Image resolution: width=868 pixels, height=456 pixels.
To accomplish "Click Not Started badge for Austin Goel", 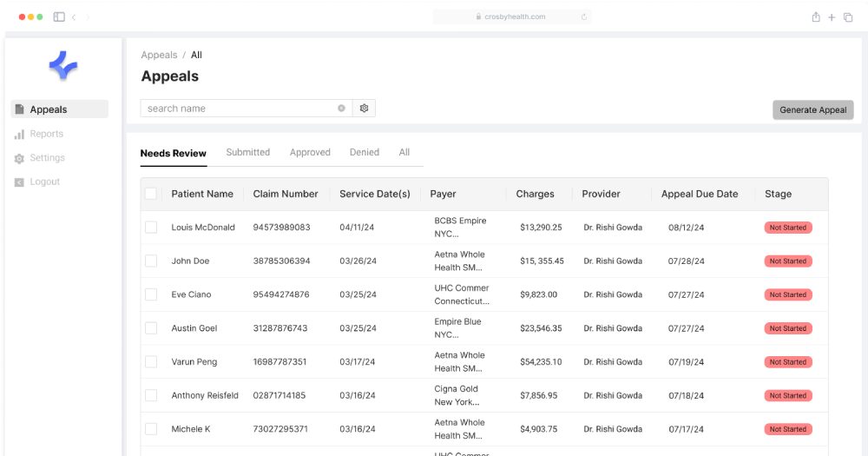I will 788,328.
